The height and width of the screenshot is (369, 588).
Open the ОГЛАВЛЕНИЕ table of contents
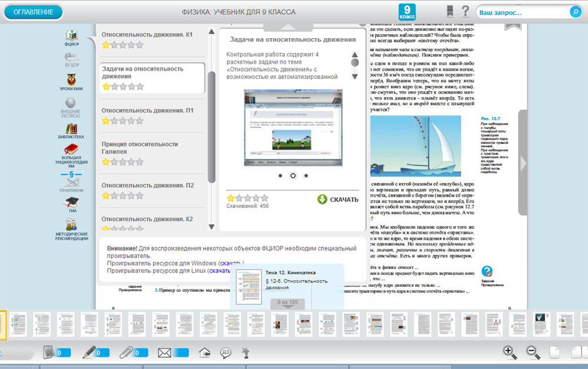(x=33, y=12)
